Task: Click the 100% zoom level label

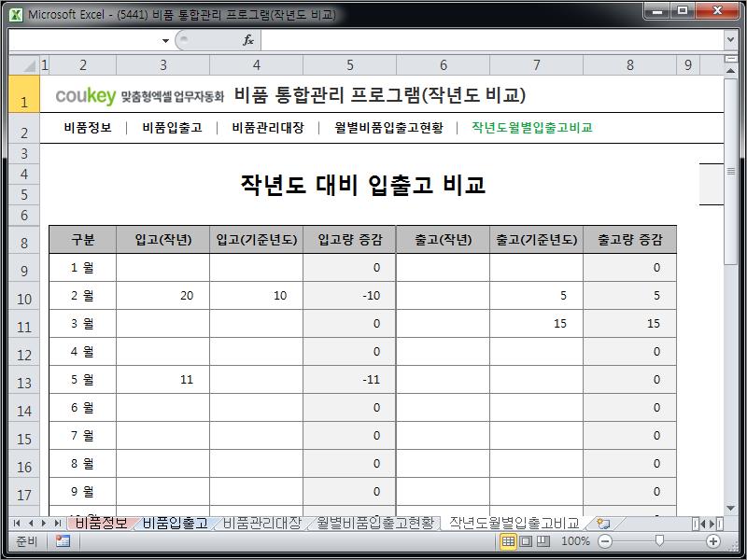Action: coord(575,541)
